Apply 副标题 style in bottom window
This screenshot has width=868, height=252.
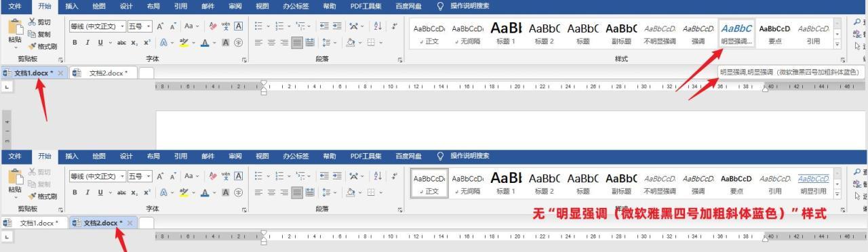621,184
